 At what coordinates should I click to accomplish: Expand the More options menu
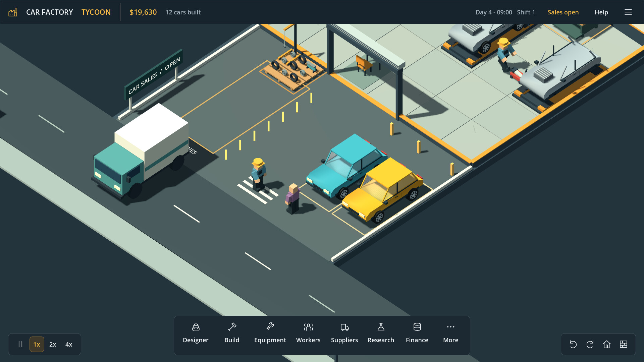pyautogui.click(x=450, y=334)
